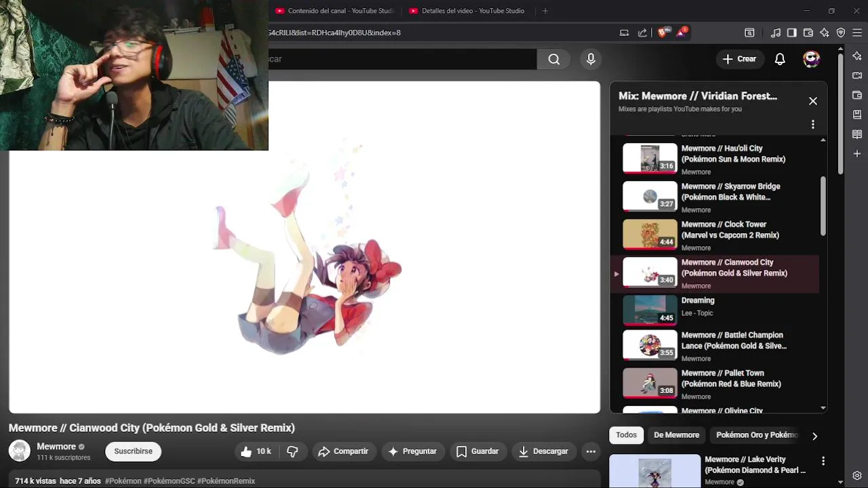Play Pallet Town remix from playlist
This screenshot has height=488, width=868.
pyautogui.click(x=715, y=384)
